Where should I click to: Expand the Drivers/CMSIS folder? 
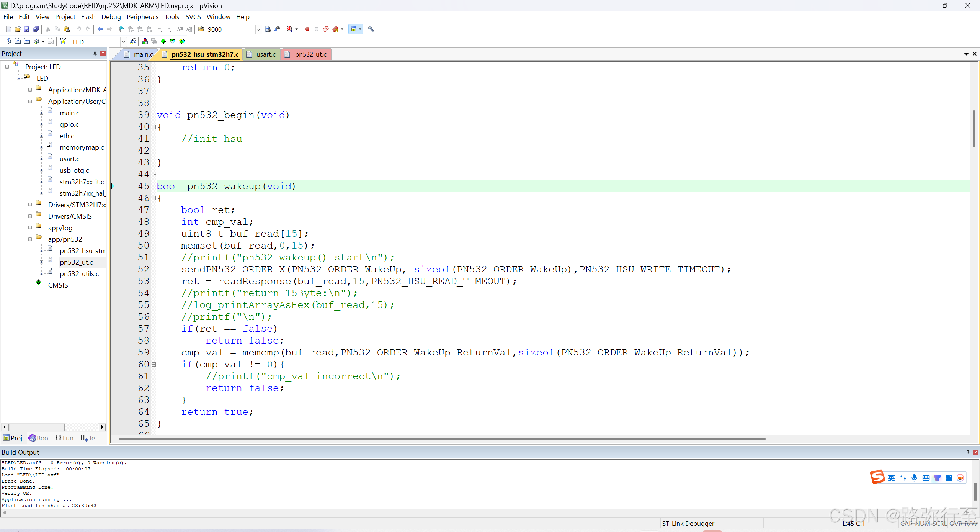30,216
